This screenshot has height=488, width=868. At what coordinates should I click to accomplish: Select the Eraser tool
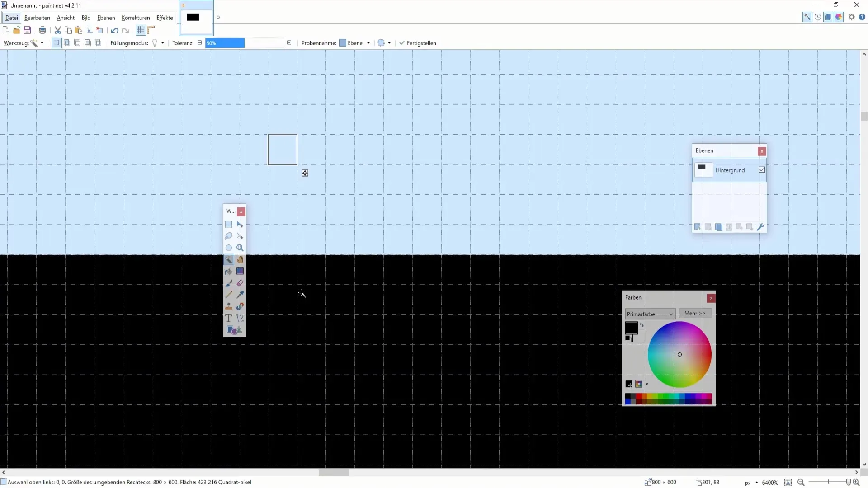(x=240, y=283)
